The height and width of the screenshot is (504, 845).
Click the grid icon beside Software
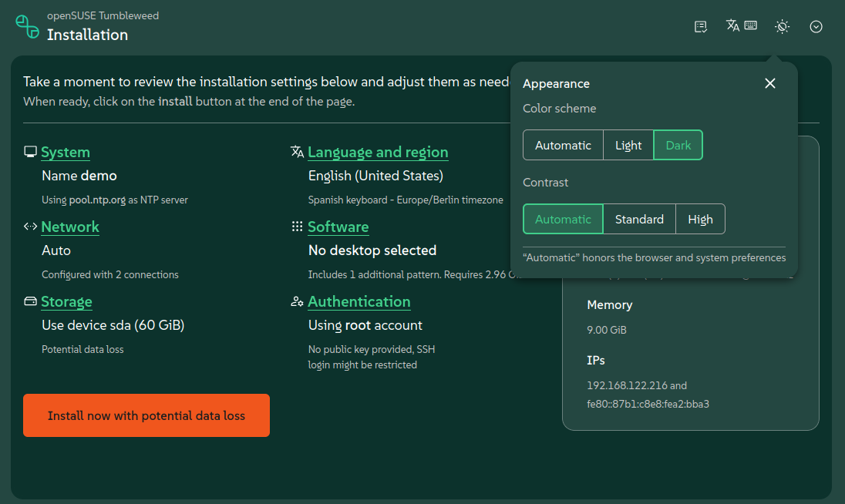[297, 226]
